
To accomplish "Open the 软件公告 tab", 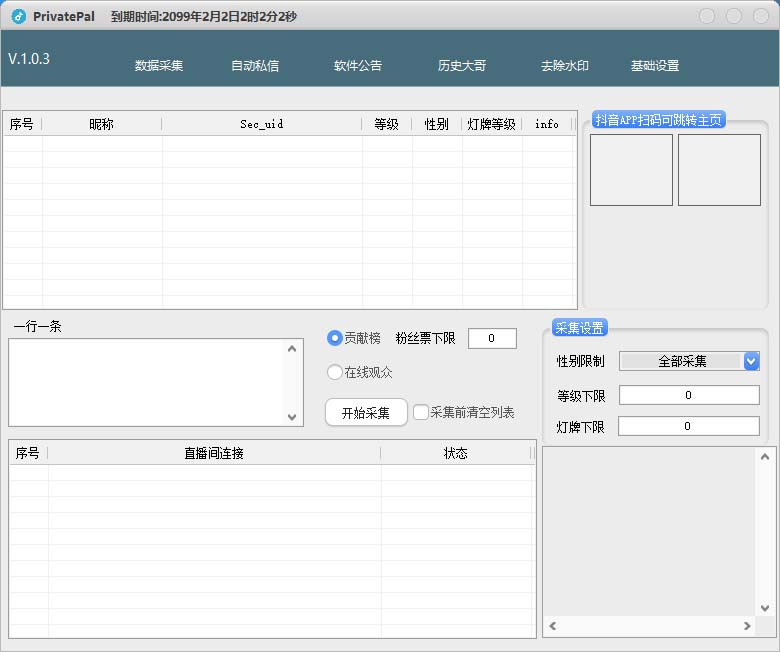I will click(x=358, y=66).
